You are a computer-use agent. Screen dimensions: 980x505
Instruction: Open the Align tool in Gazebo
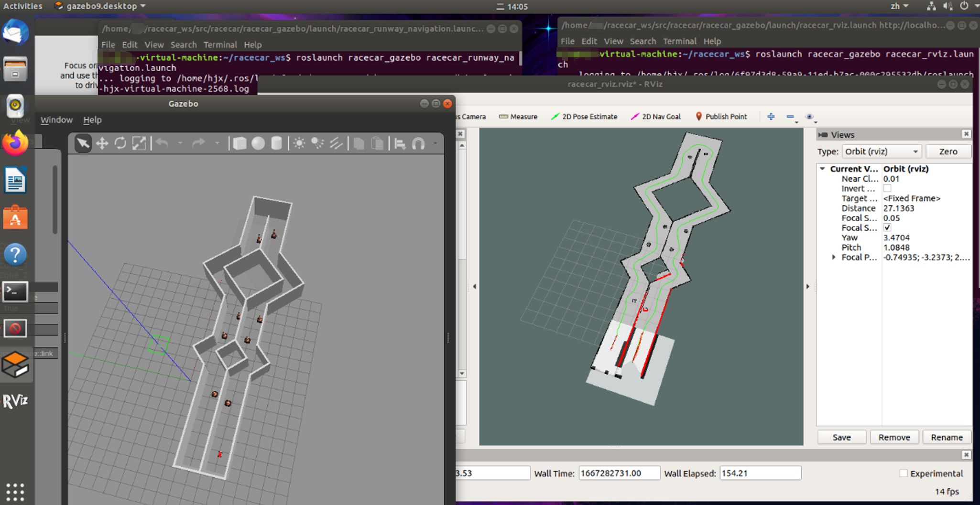click(400, 143)
